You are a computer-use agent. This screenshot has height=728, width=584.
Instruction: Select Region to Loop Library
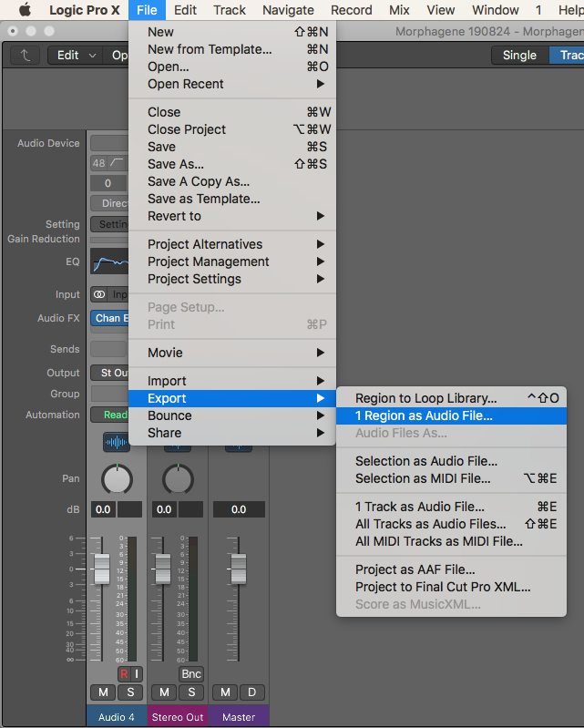(451, 398)
